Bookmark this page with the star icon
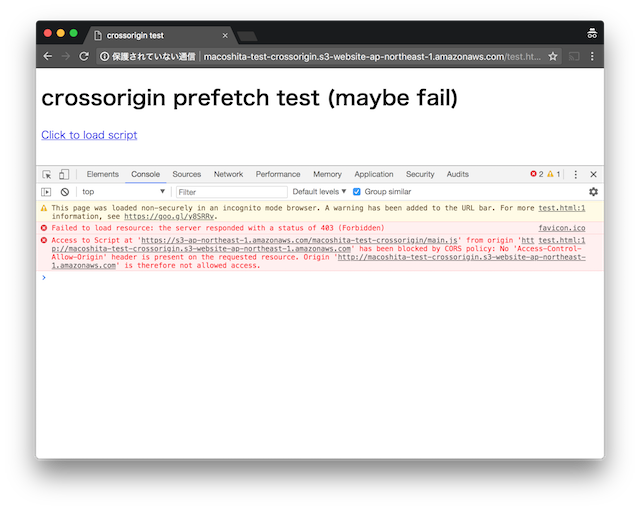Screen dimensions: 640x510 553,57
